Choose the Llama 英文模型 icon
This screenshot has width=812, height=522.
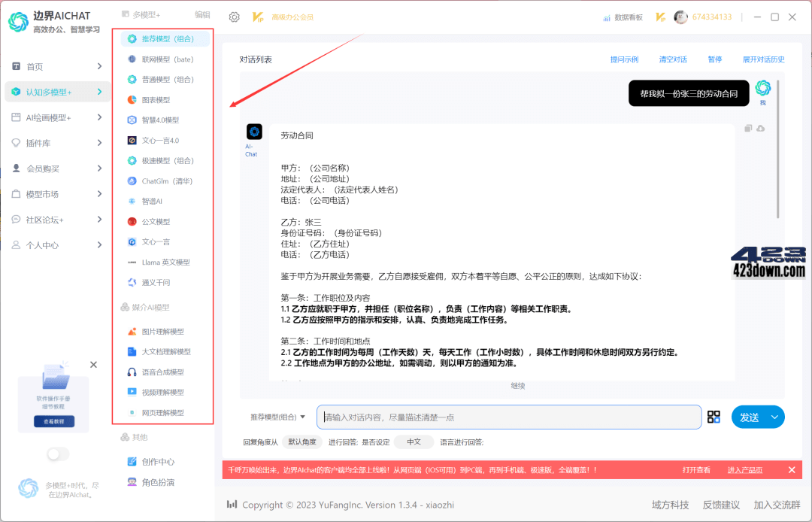coord(132,262)
